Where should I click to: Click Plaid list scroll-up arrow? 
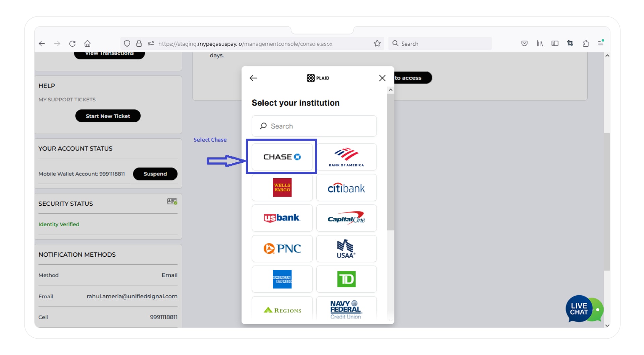pos(390,90)
